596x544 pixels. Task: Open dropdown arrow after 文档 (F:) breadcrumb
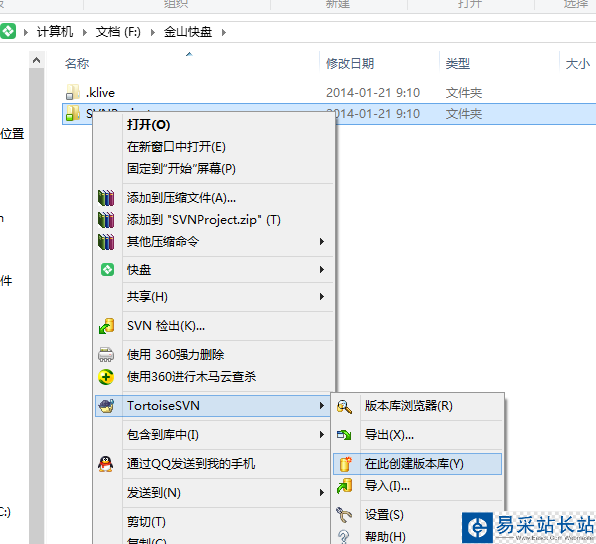(153, 32)
